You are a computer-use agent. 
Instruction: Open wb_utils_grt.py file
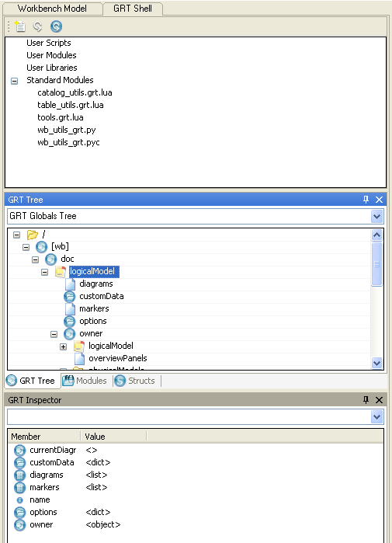click(67, 131)
